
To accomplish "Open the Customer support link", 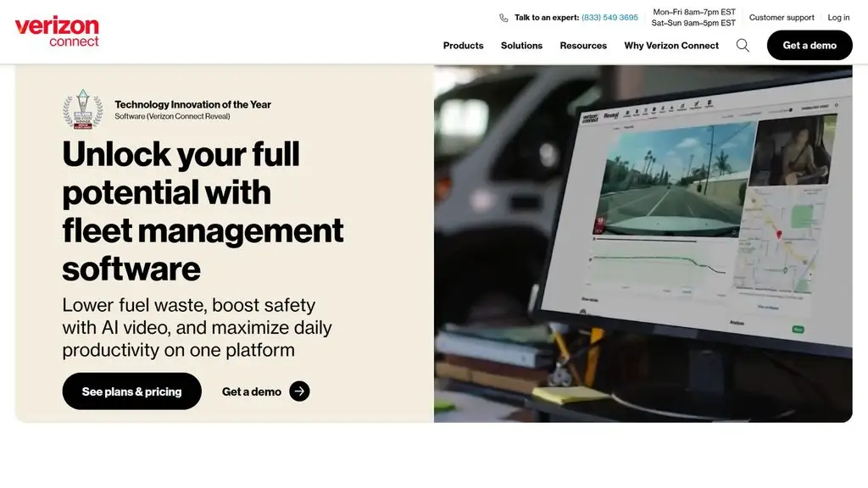I will click(x=781, y=18).
